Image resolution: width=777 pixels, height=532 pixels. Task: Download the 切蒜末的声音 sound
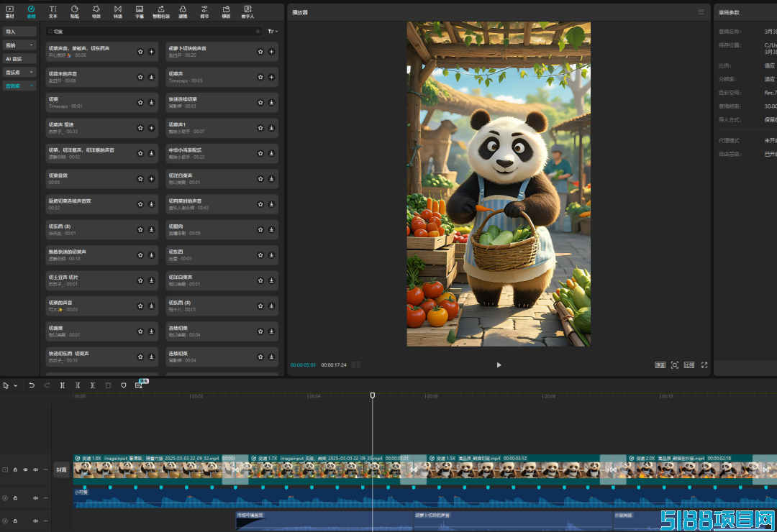pyautogui.click(x=152, y=77)
